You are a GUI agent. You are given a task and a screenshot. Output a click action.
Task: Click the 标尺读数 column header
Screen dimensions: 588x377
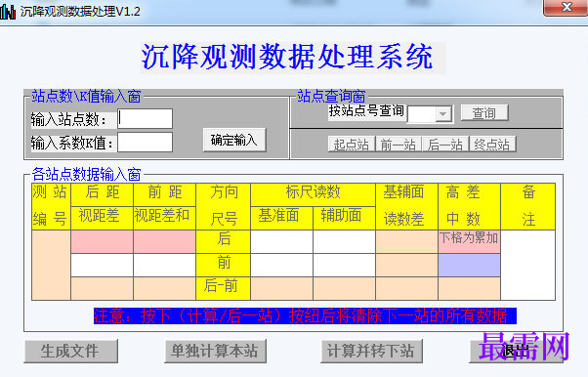(x=313, y=194)
